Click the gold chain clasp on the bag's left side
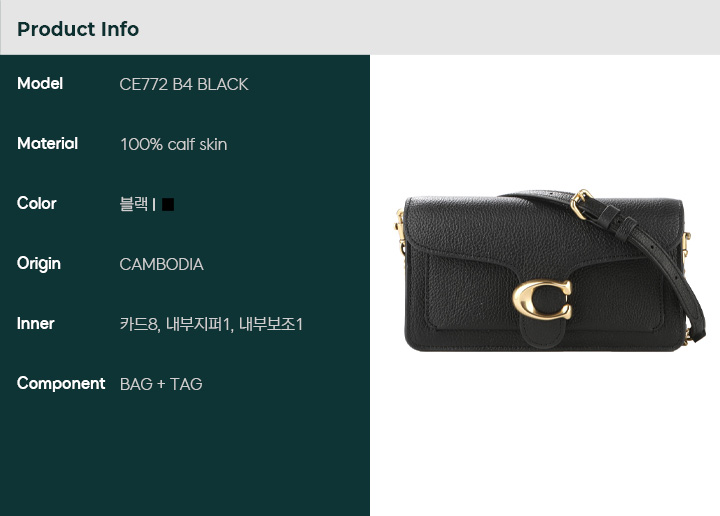 point(400,232)
